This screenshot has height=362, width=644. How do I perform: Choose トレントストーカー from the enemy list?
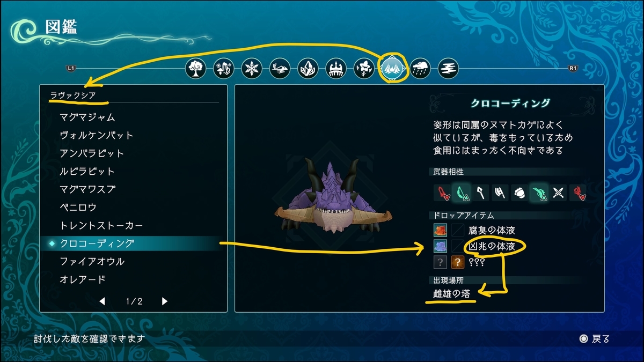coord(131,225)
